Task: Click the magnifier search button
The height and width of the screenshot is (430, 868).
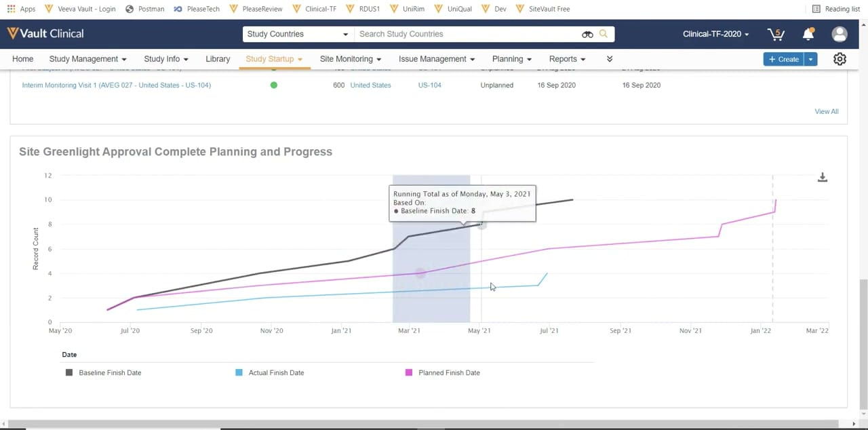Action: 604,34
